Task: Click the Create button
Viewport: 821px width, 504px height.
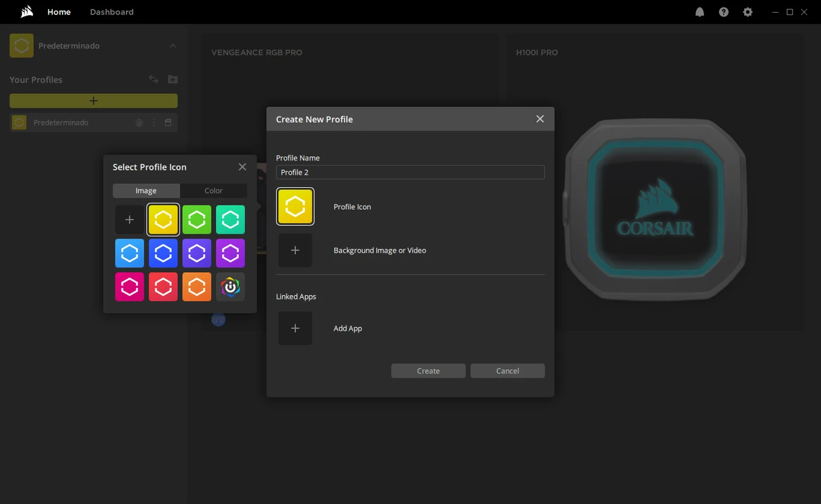Action: click(428, 370)
